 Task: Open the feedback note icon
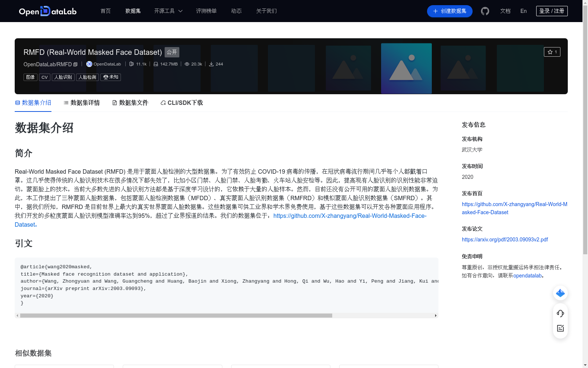pos(560,328)
